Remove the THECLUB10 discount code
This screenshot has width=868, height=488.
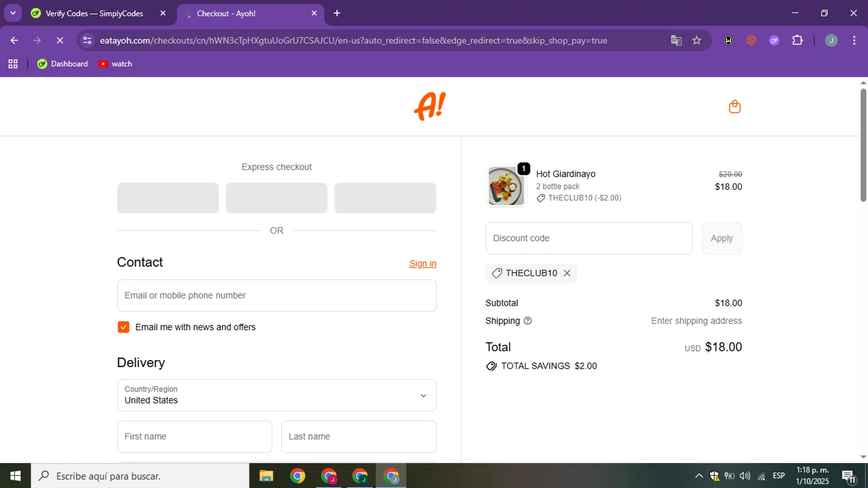click(x=567, y=273)
